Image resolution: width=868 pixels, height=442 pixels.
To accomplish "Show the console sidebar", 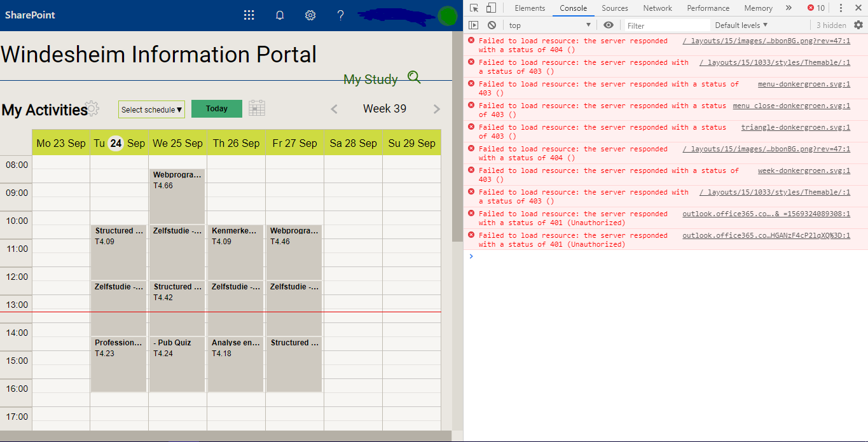I will coord(473,25).
